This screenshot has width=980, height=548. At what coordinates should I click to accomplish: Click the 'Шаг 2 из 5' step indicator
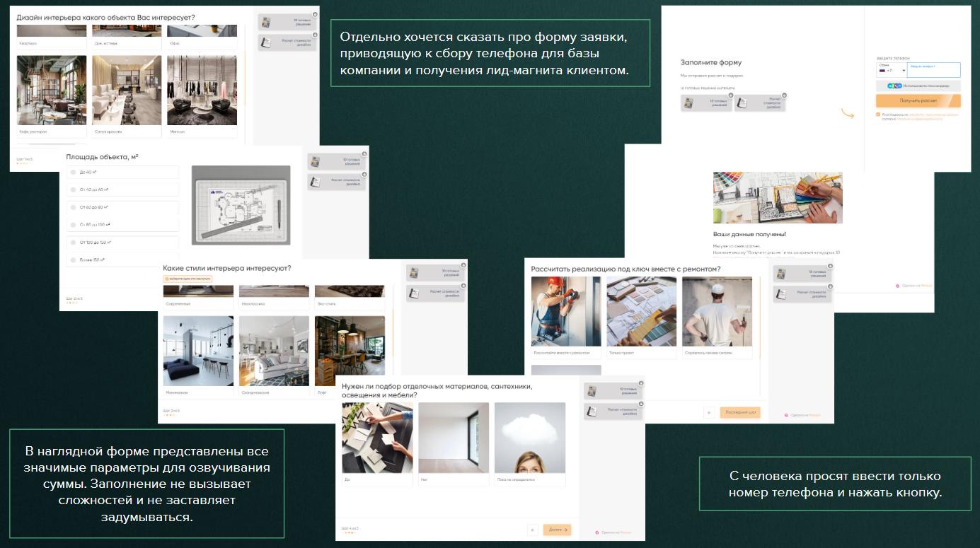coord(74,298)
